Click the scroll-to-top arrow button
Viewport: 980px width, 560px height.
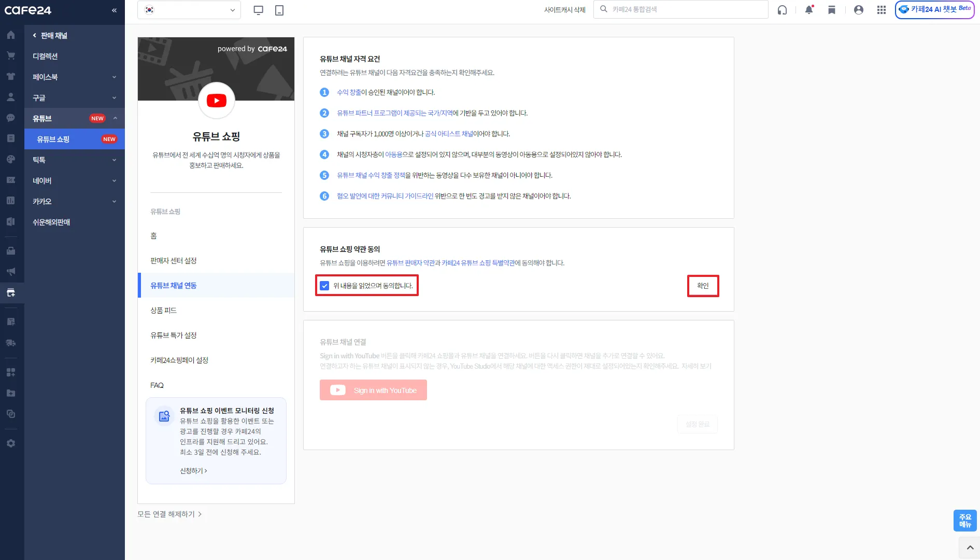click(x=970, y=548)
